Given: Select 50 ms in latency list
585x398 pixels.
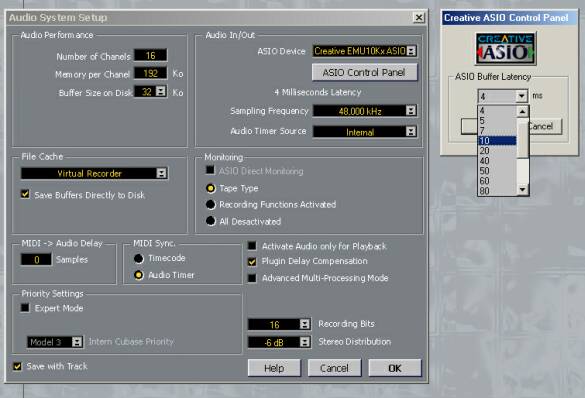Looking at the screenshot, I should click(497, 171).
